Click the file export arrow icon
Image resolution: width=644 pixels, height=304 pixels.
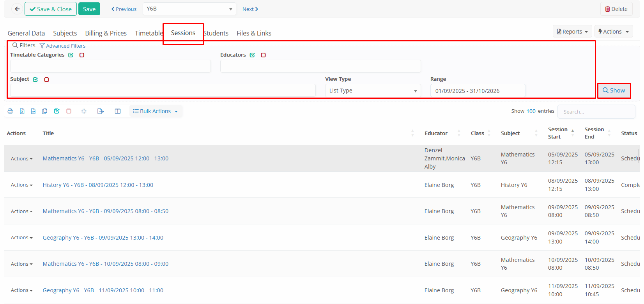pos(101,111)
